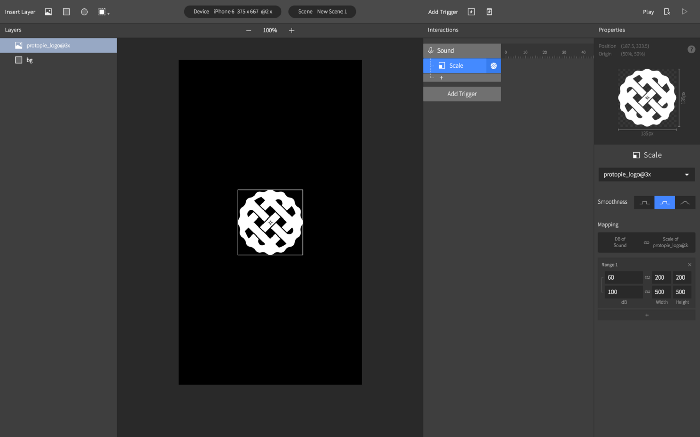700x437 pixels.
Task: Play the prototype preview
Action: 684,12
